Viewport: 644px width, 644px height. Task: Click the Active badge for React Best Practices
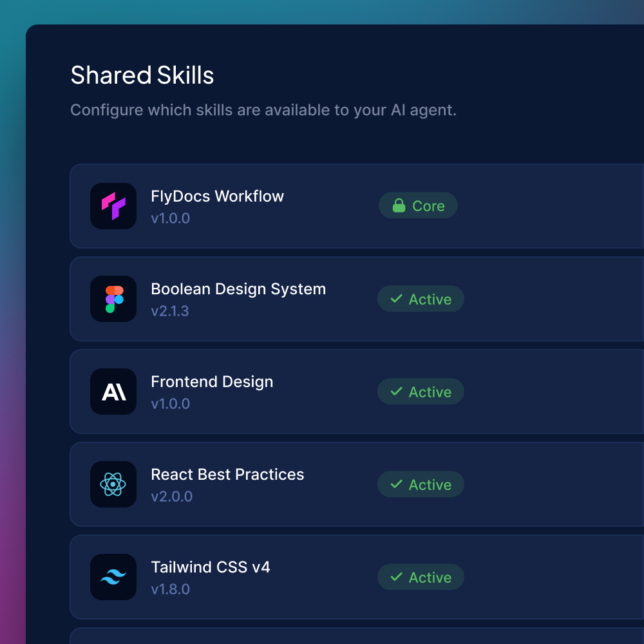[421, 484]
